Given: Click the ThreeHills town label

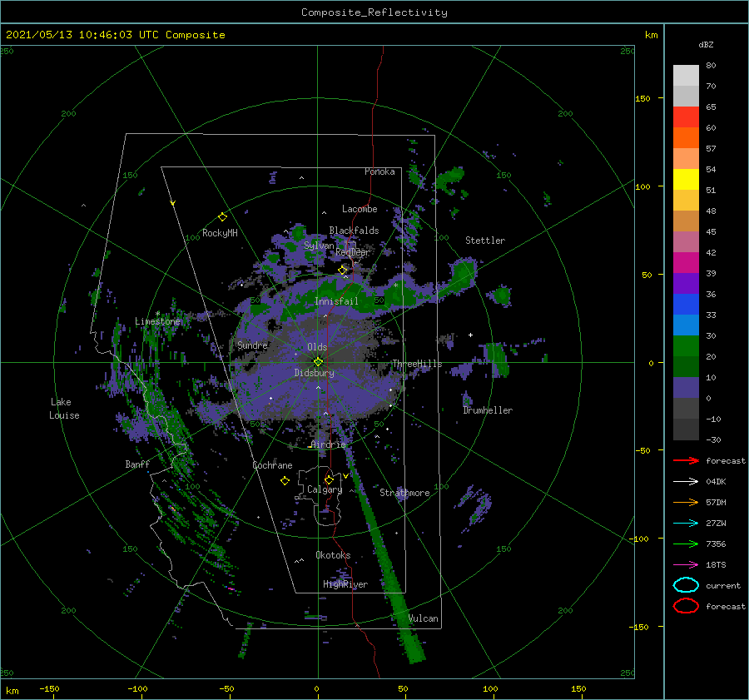Looking at the screenshot, I should click(417, 364).
